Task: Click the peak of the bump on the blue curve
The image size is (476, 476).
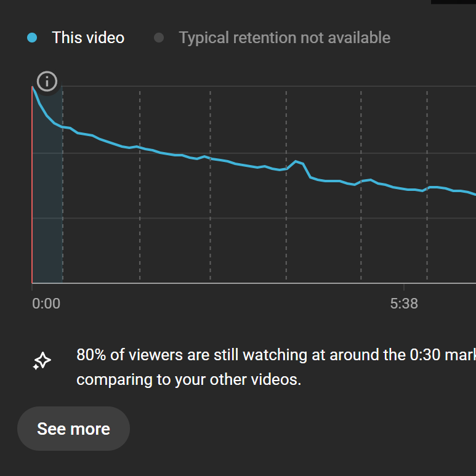Action: coord(296,161)
